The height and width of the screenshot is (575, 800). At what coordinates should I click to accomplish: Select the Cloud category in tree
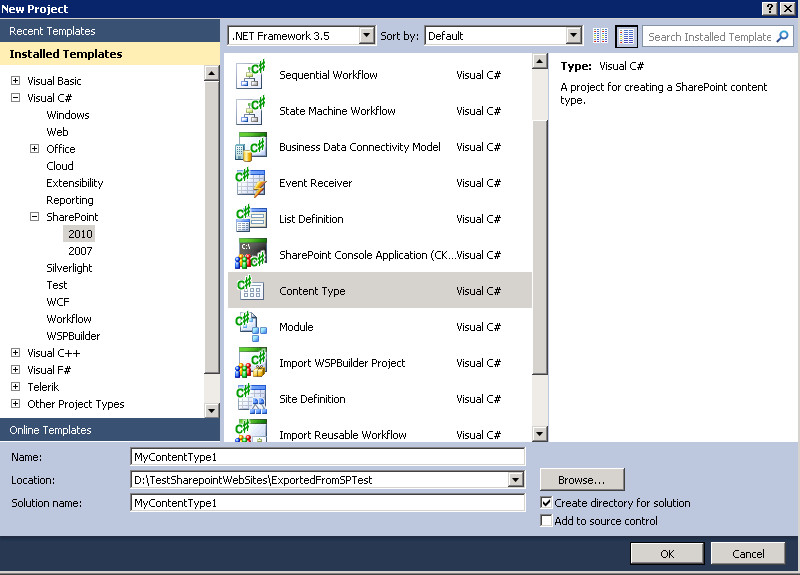(60, 166)
